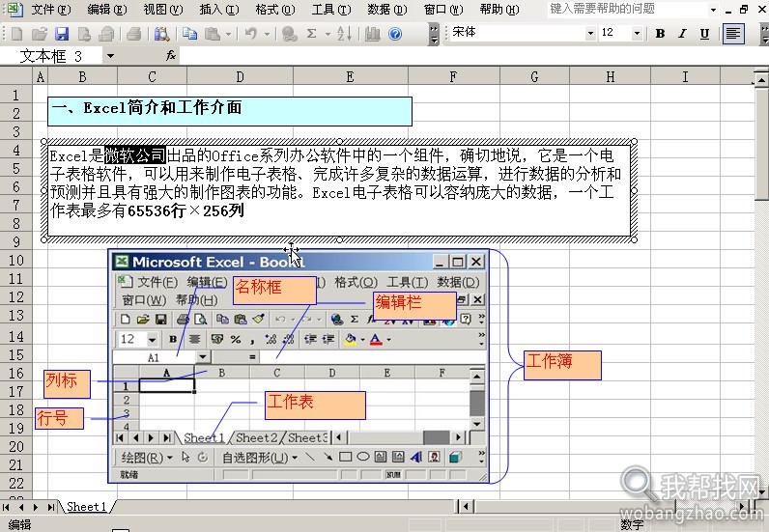Select column G header
This screenshot has width=769, height=532.
[534, 77]
